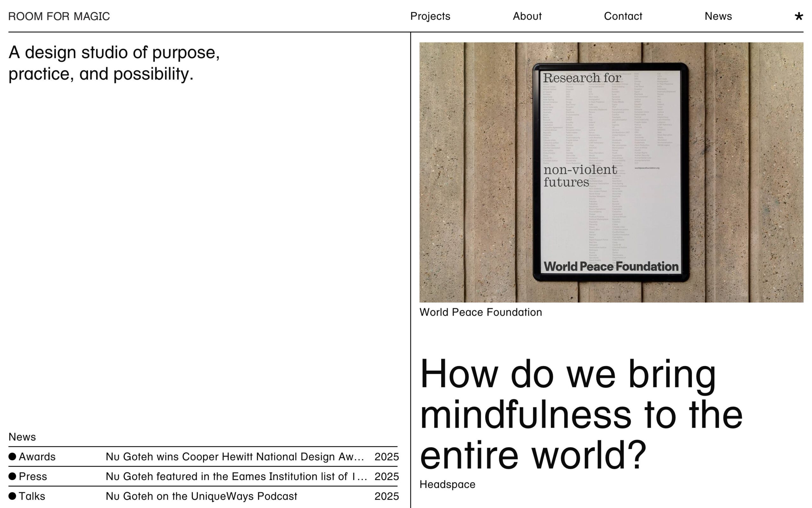Click the design studio tagline text
The width and height of the screenshot is (812, 508).
click(114, 63)
